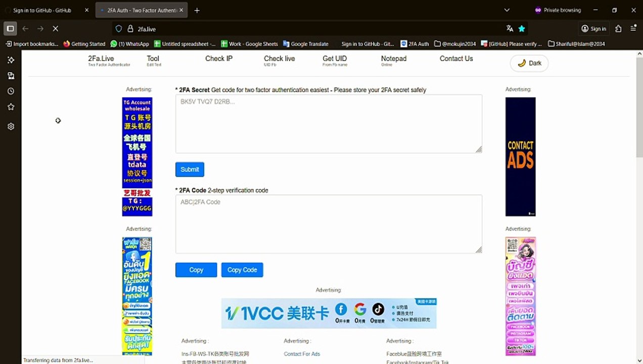Click the bookmark star in address bar

click(522, 29)
